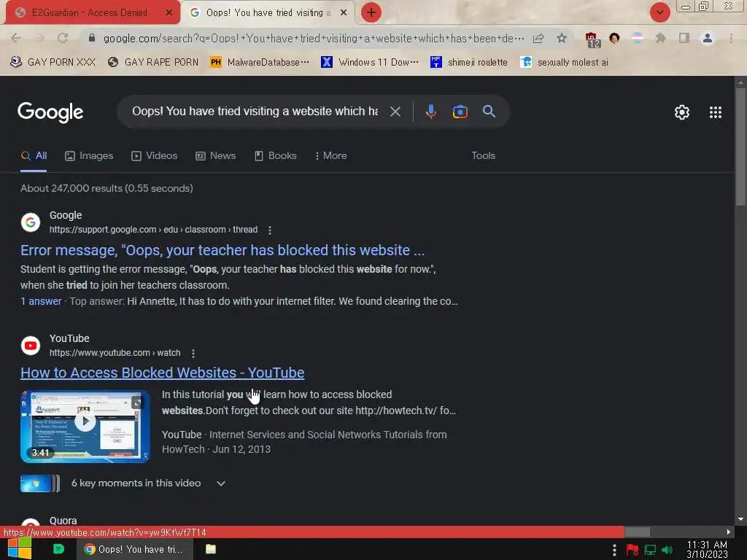Share this page icon in address bar
Viewport: 747px width, 560px height.
pyautogui.click(x=538, y=38)
